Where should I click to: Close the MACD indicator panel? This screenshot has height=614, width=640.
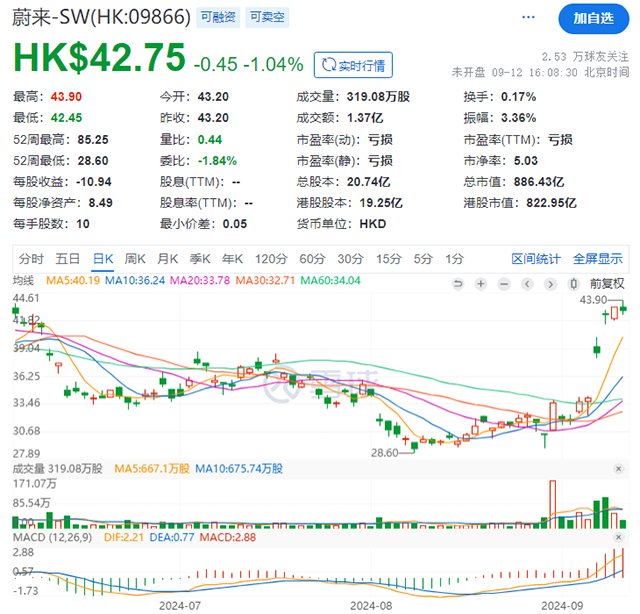[618, 537]
